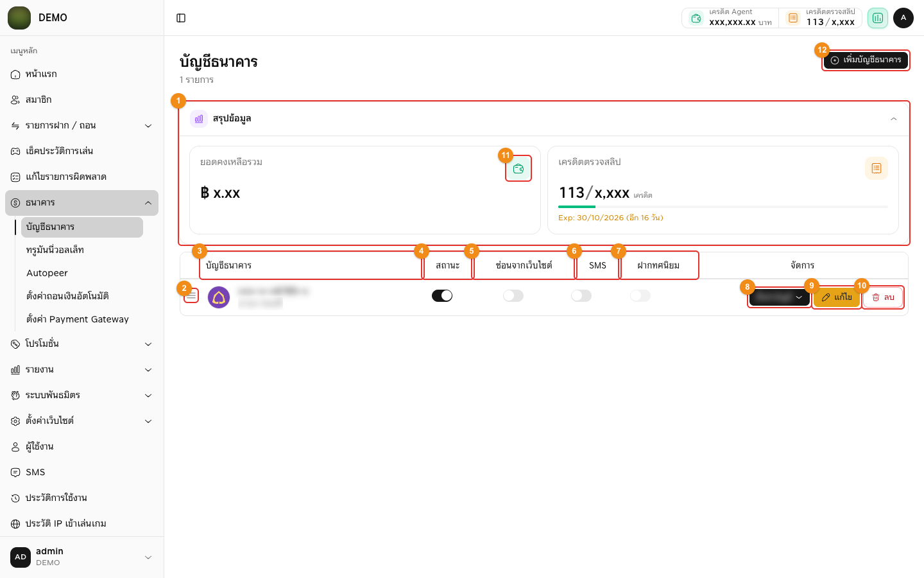Viewport: 924px width, 578px height.
Task: Enable the ซ่อนจากเว็บไซต์ switch in the row
Action: 513,295
